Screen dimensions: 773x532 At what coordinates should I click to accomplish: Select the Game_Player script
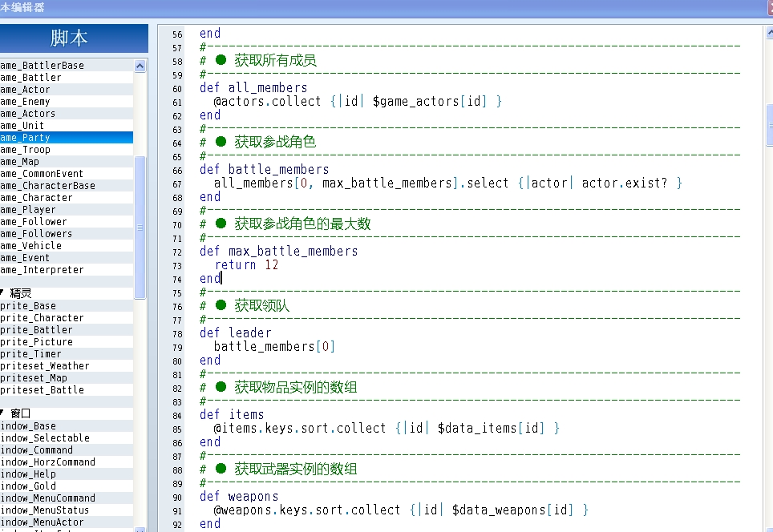(67, 210)
